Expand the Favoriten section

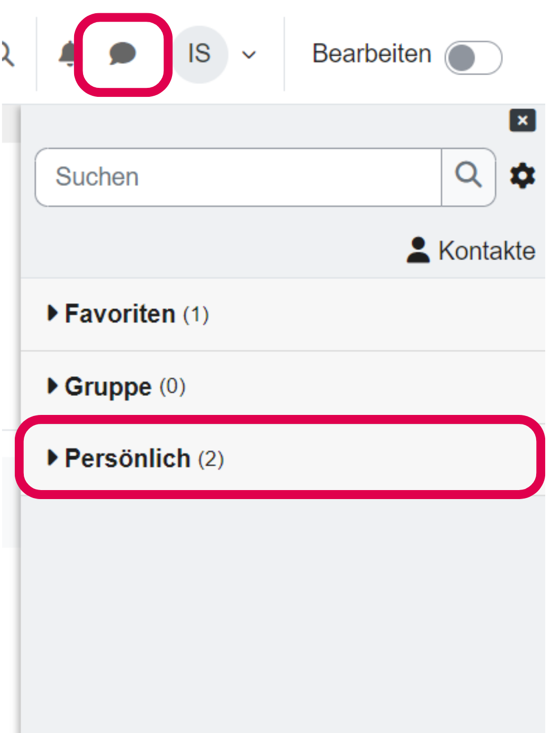click(x=120, y=314)
